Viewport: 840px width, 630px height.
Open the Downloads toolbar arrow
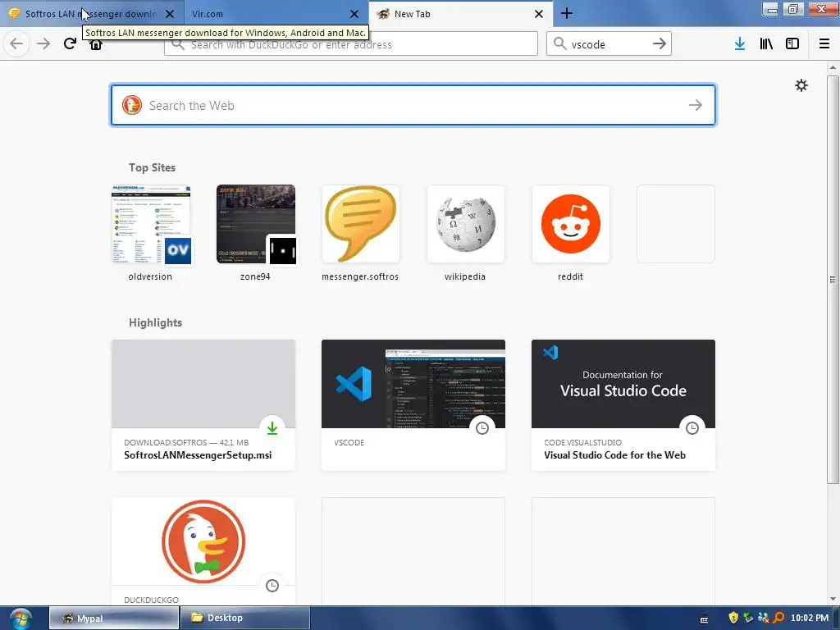(x=740, y=44)
